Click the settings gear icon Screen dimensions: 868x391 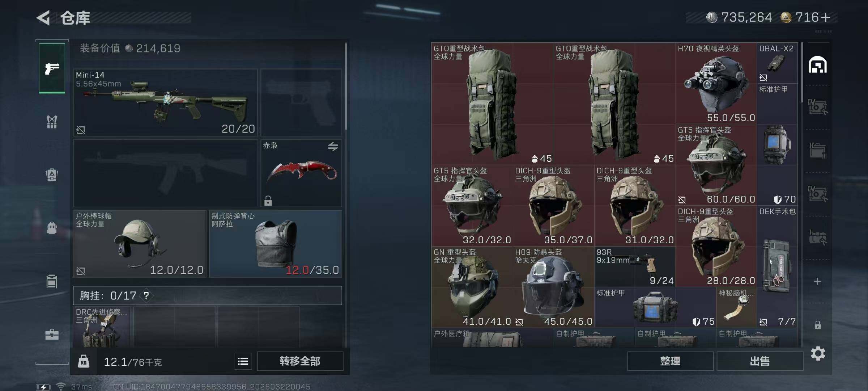[818, 353]
